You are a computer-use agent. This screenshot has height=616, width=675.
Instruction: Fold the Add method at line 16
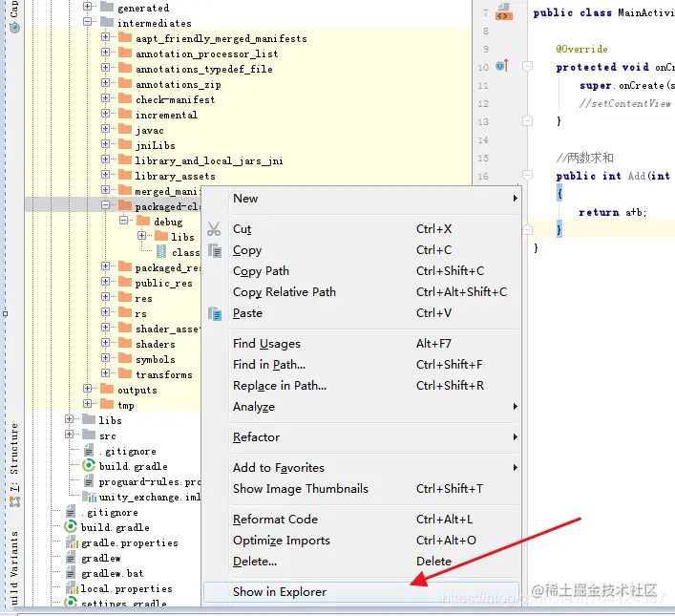(x=527, y=175)
